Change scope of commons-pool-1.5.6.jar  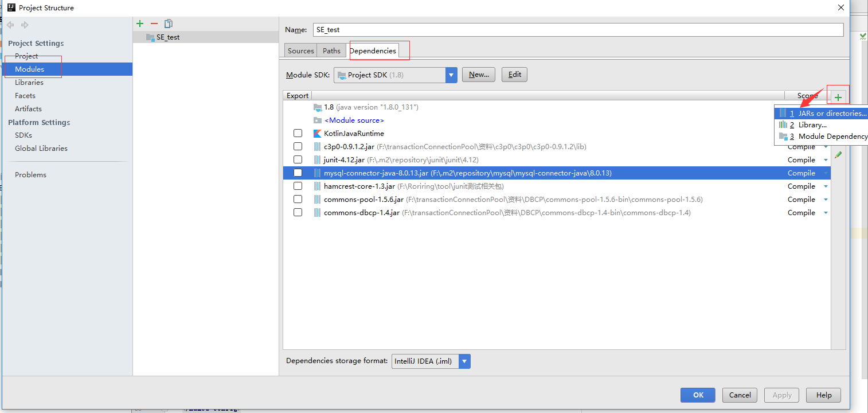click(826, 200)
